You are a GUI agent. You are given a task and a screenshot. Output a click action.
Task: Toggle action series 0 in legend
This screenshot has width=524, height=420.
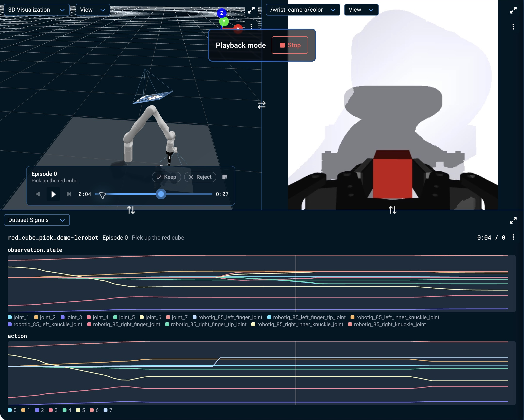coord(12,410)
